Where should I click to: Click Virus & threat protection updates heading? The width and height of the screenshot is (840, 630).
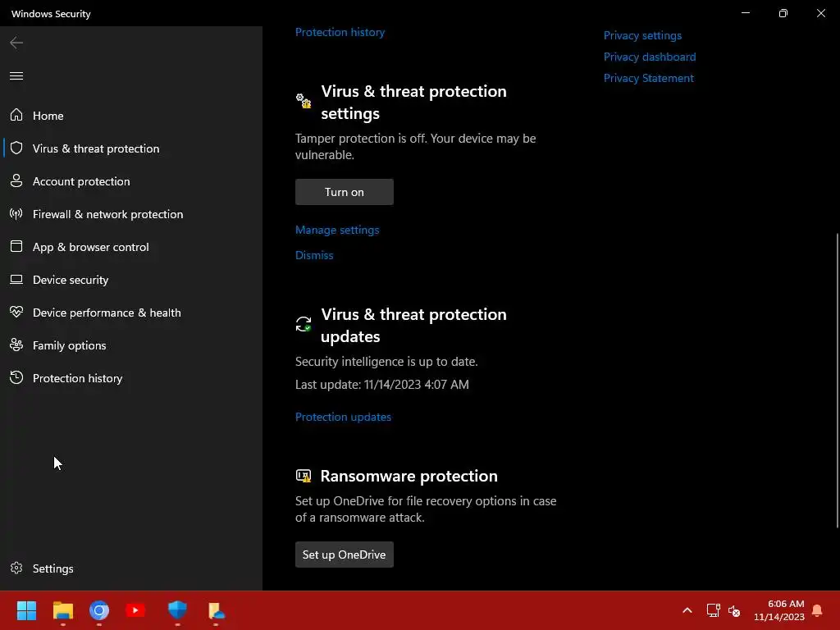[x=413, y=325]
